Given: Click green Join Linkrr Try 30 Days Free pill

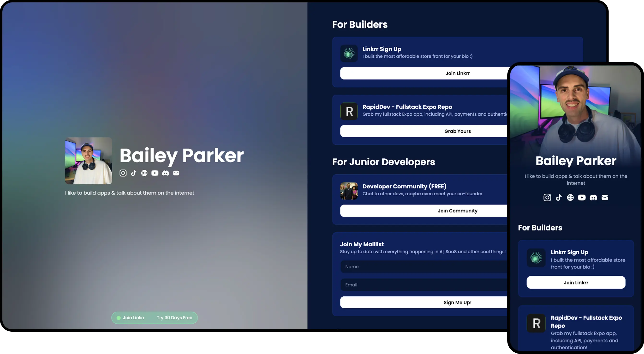Looking at the screenshot, I should (155, 318).
